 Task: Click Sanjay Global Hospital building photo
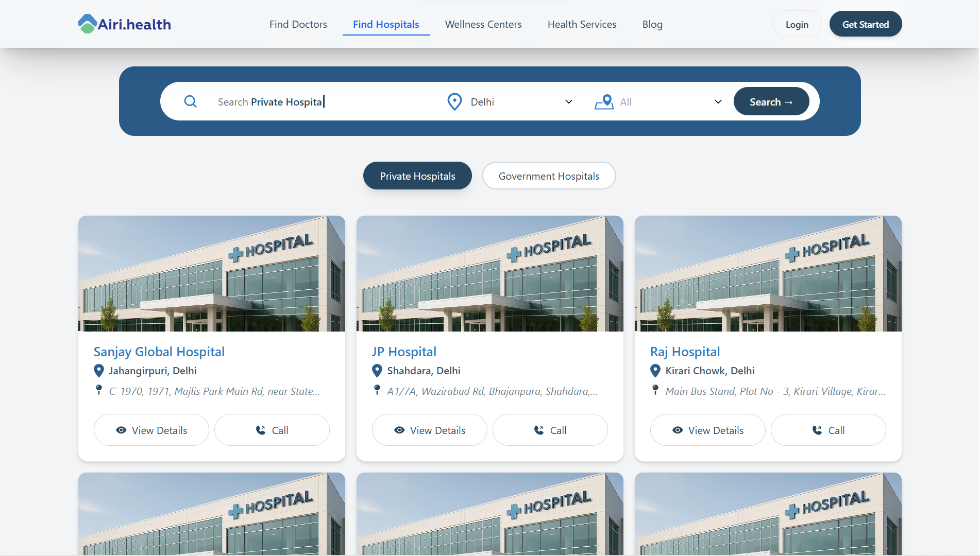(x=212, y=273)
